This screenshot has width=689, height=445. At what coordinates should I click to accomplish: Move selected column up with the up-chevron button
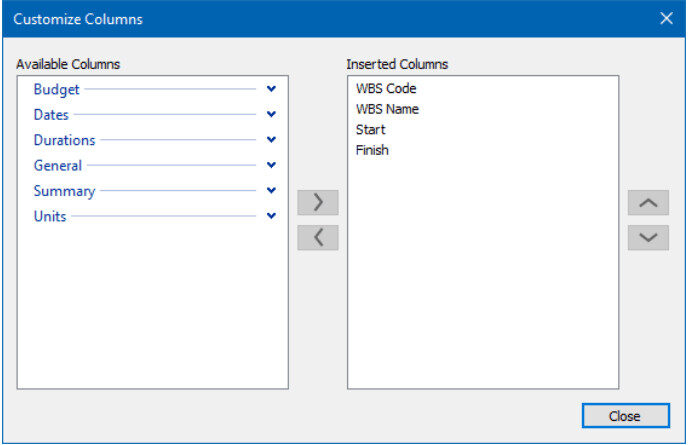coord(648,203)
